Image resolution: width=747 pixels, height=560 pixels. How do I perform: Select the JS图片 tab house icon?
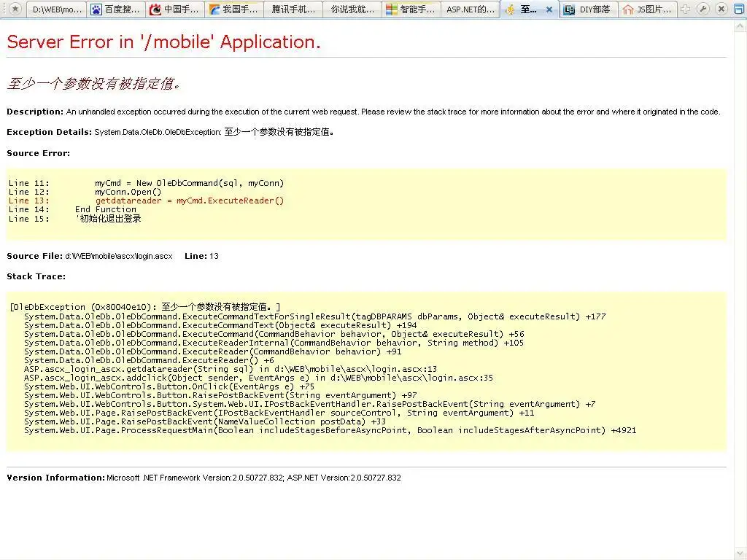coord(628,9)
